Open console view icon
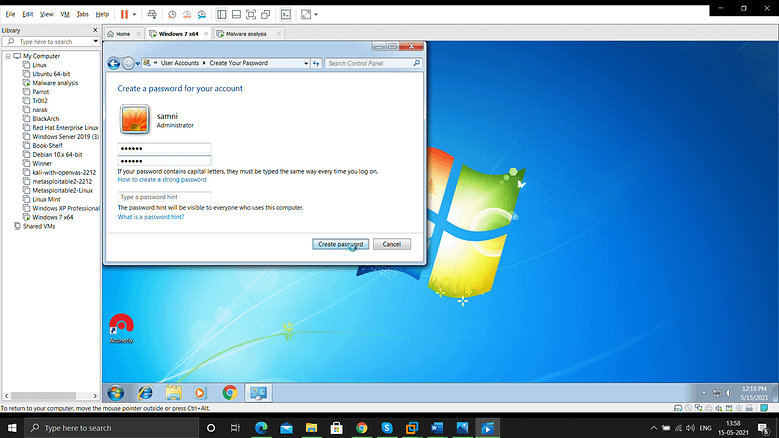The height and width of the screenshot is (438, 779). (286, 14)
